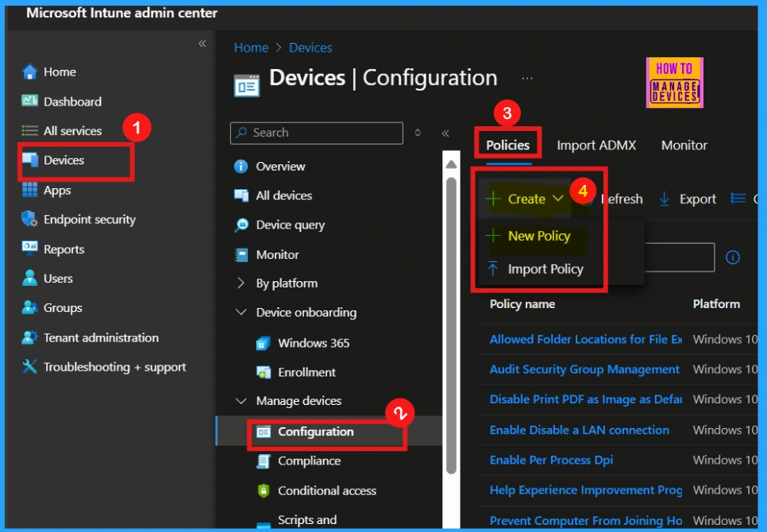Collapse the Manage devices section
The image size is (767, 532).
point(241,400)
